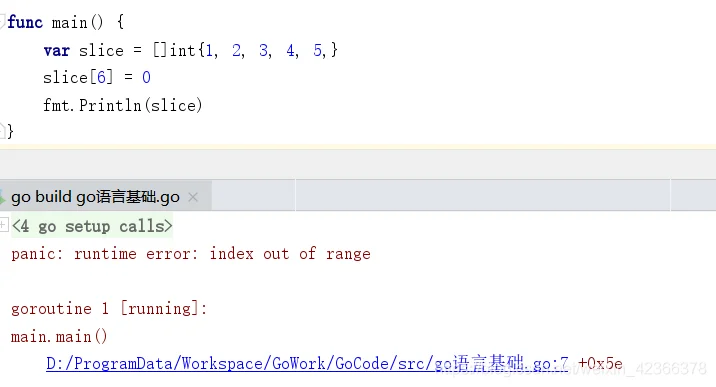Screen dimensions: 716x387
Task: Click the []int type in the declaration
Action: click(x=174, y=50)
